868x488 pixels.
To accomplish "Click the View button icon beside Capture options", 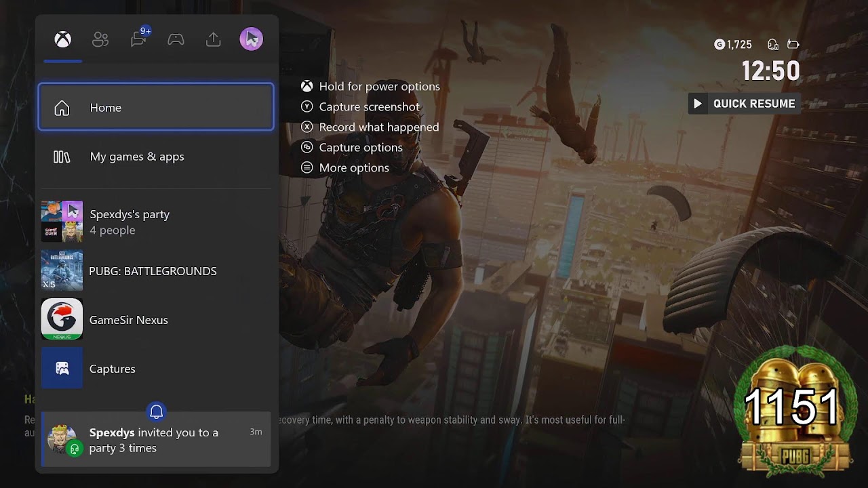I will [307, 147].
